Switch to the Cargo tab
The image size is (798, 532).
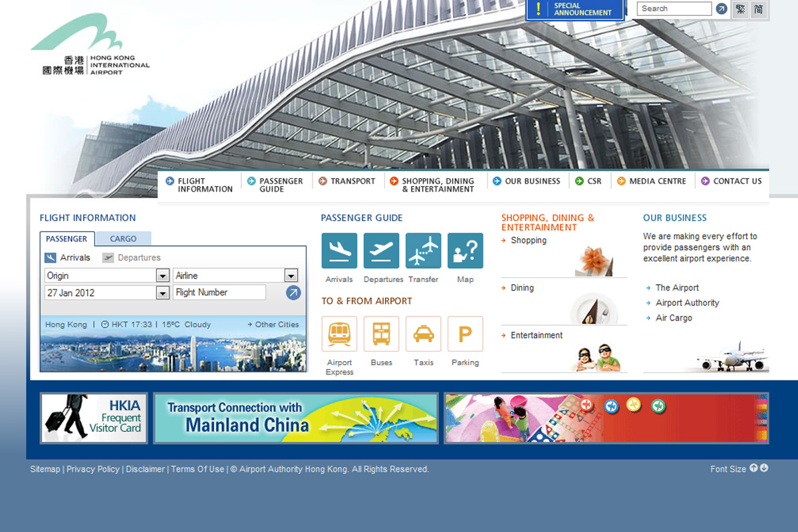123,239
